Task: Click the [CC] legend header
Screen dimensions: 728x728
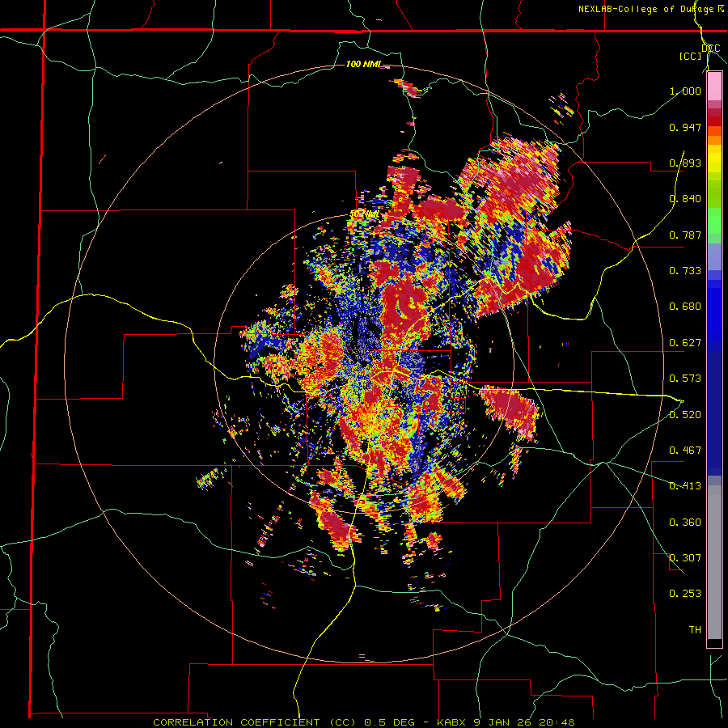Action: (x=690, y=56)
